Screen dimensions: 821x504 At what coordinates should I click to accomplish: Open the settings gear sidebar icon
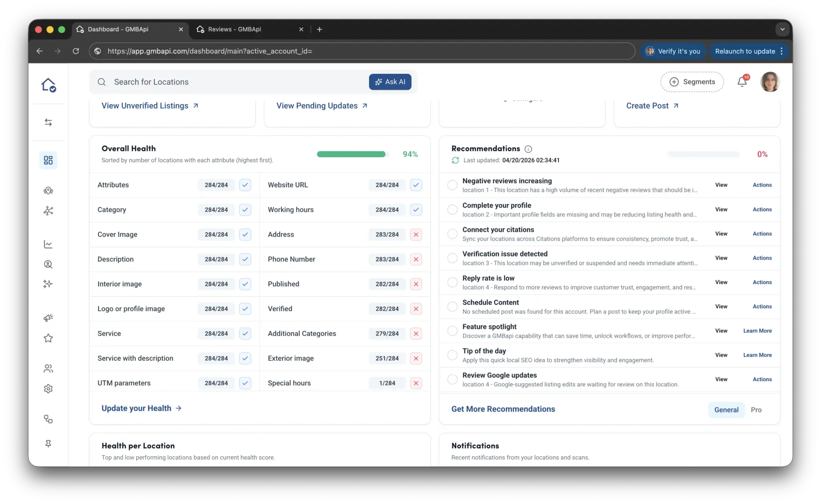coord(48,389)
